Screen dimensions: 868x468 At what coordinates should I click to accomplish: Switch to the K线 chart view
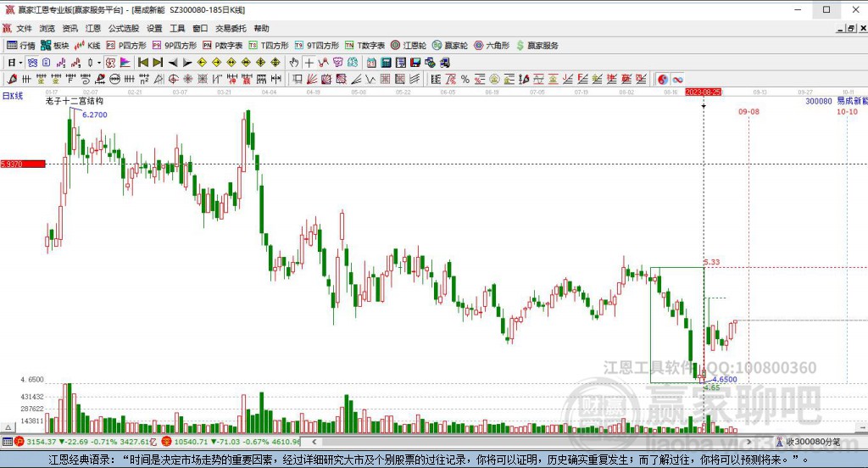coord(87,46)
